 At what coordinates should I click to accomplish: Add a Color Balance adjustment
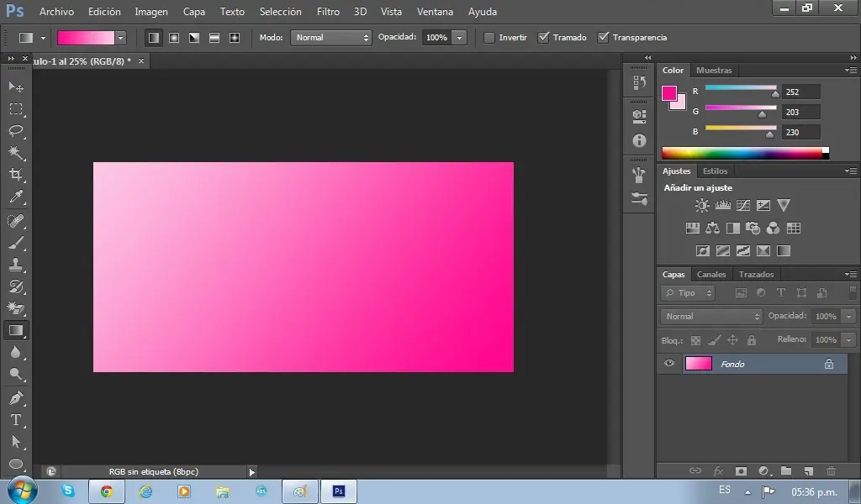pos(713,228)
